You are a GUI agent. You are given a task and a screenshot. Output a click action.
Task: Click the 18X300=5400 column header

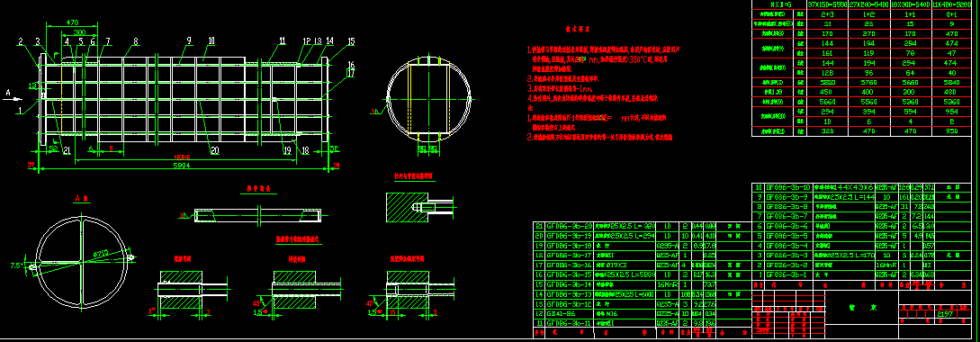click(x=912, y=4)
